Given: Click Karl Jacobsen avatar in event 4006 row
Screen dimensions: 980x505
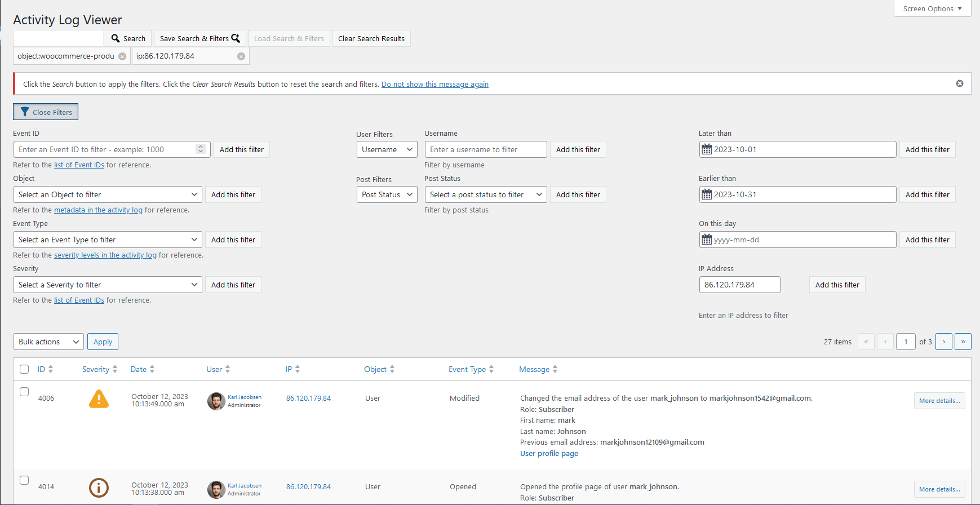Looking at the screenshot, I should 216,401.
